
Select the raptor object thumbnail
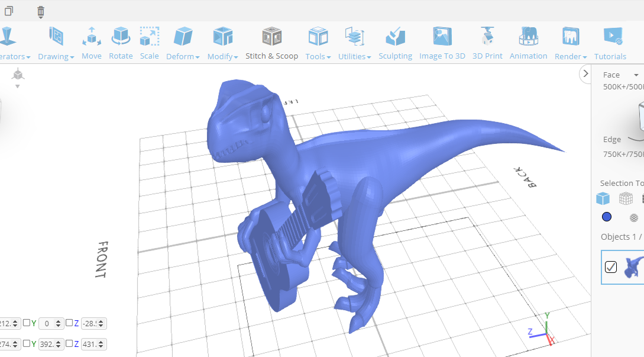tap(633, 267)
